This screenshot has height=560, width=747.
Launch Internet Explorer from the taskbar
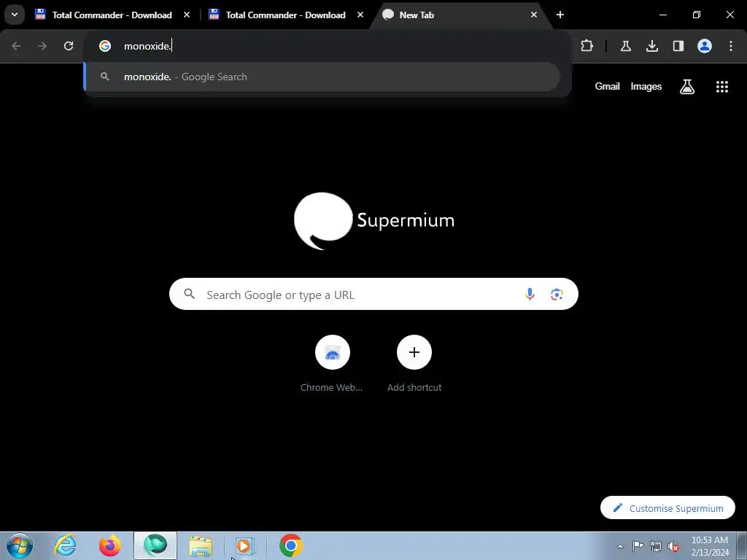tap(65, 545)
